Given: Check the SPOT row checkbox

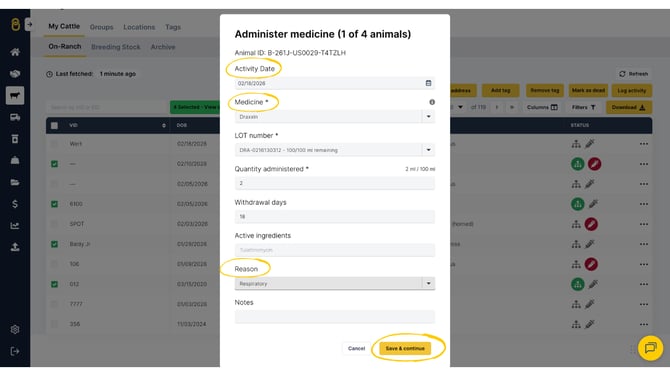Looking at the screenshot, I should tap(54, 224).
